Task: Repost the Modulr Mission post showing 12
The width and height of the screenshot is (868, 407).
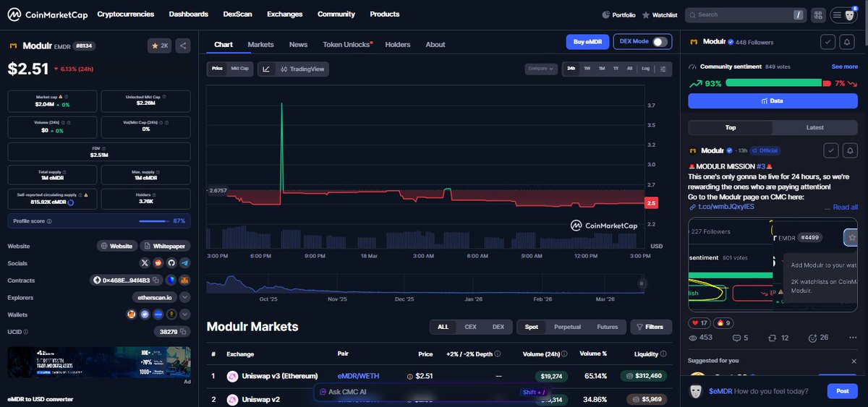Action: point(780,338)
